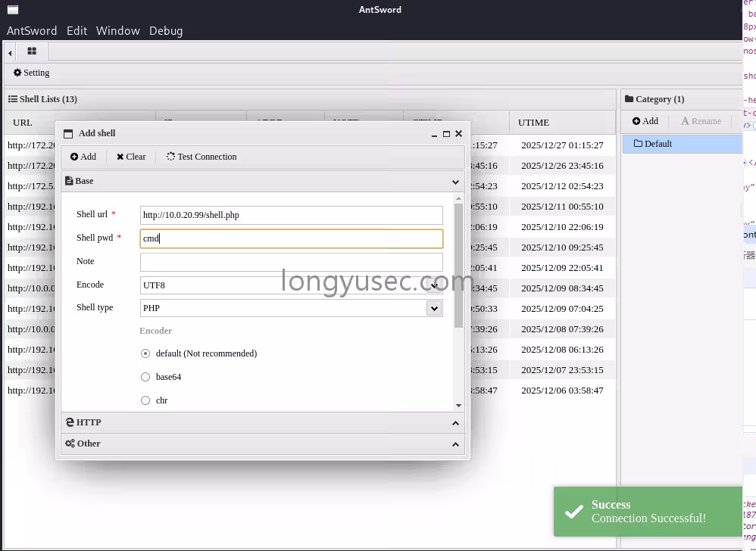Image resolution: width=756 pixels, height=551 pixels.
Task: Click Add in the Add shell dialog
Action: coord(83,157)
